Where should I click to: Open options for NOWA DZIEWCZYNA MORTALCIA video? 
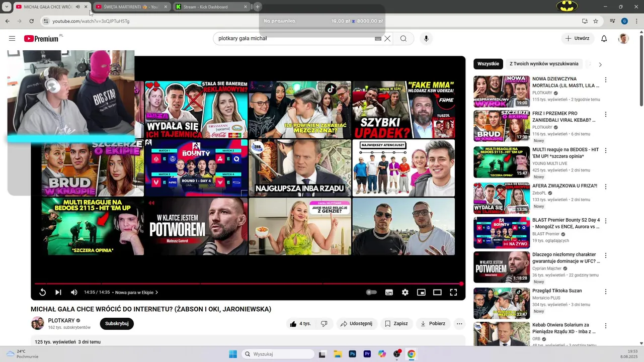[606, 80]
